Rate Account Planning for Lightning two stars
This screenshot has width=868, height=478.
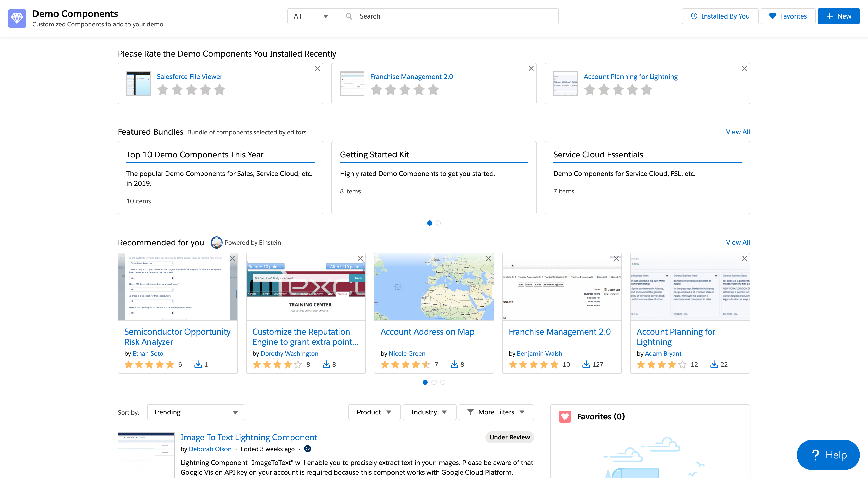604,90
